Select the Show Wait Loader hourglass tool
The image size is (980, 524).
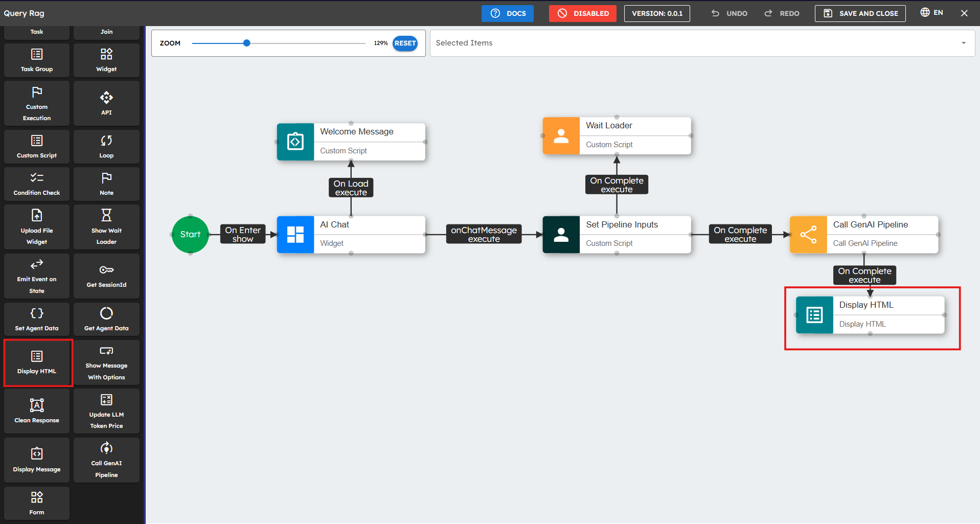point(106,227)
